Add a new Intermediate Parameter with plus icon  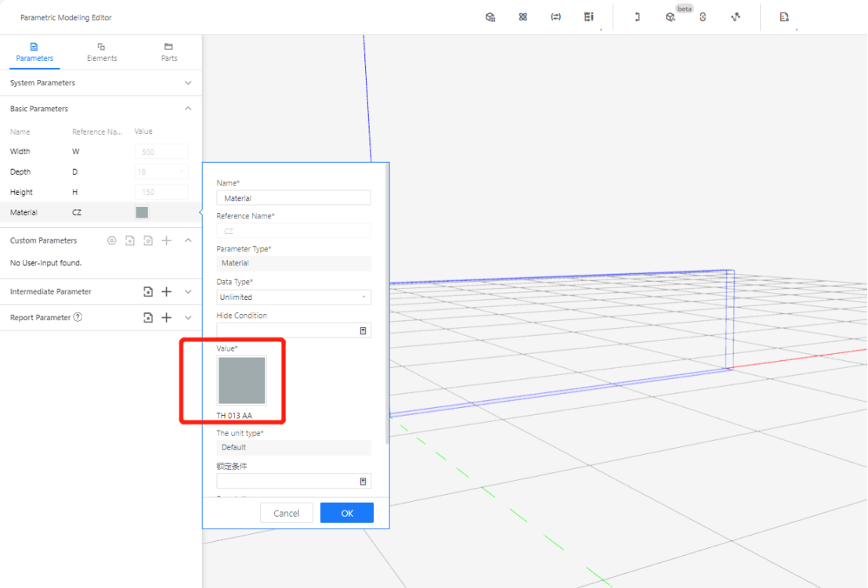(x=166, y=292)
